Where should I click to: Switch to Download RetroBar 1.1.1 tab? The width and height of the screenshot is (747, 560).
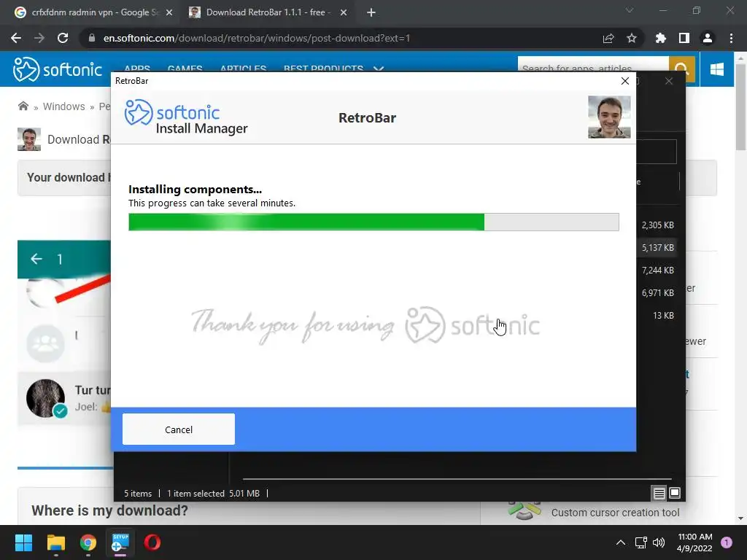pos(268,12)
